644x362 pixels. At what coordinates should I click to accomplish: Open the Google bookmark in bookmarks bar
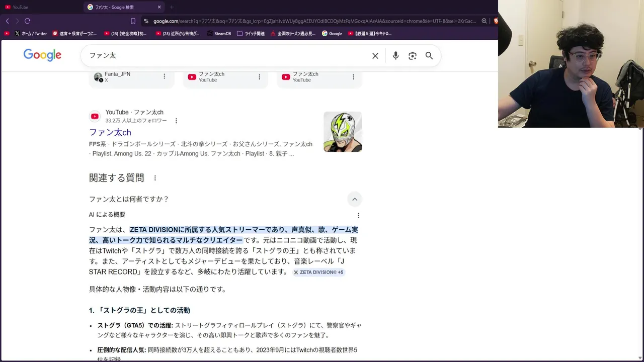coord(332,34)
